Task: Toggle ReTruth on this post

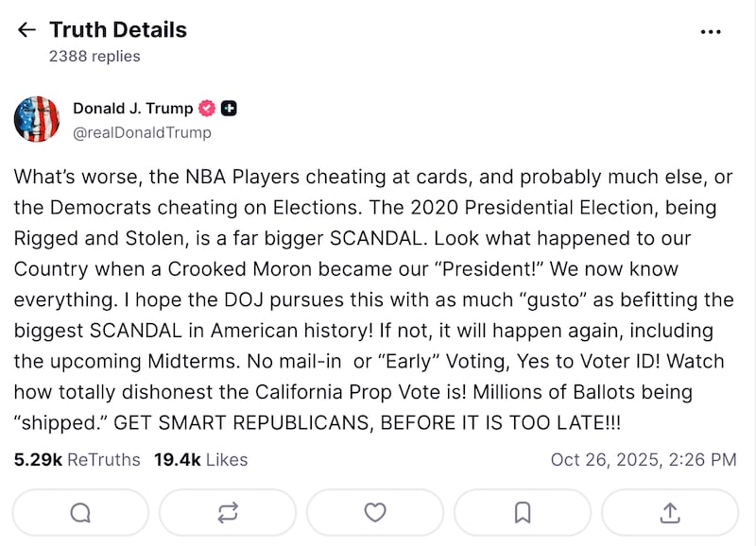Action: coord(228,512)
